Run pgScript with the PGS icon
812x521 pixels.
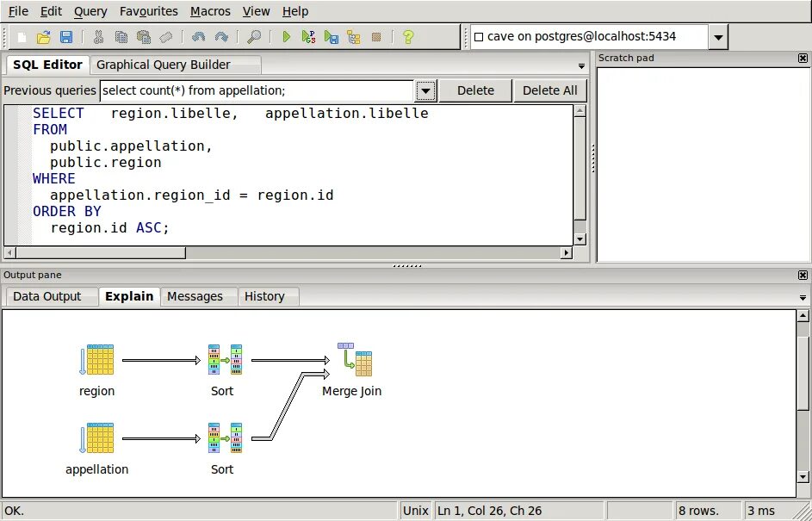(308, 37)
